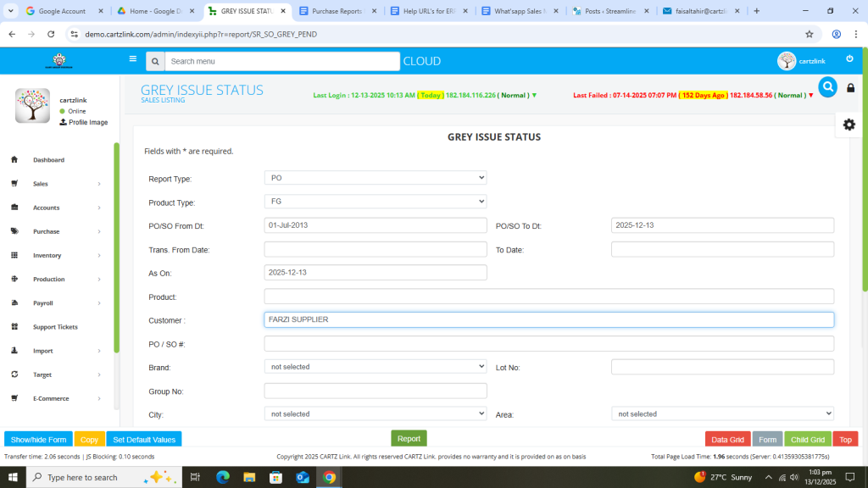This screenshot has width=868, height=488.
Task: Switch to the Purchase Reports browser tab
Action: (x=336, y=11)
